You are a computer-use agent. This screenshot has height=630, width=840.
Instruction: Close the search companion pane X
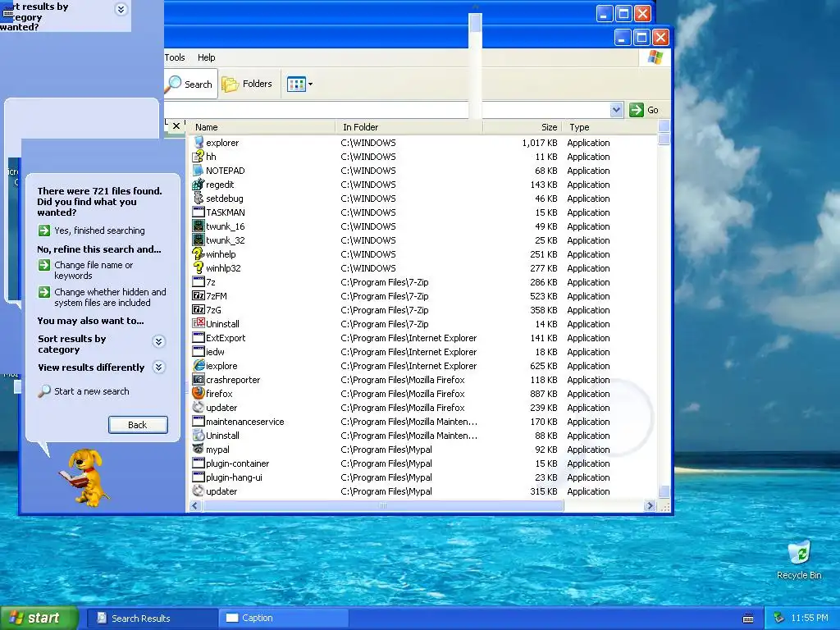(x=176, y=126)
